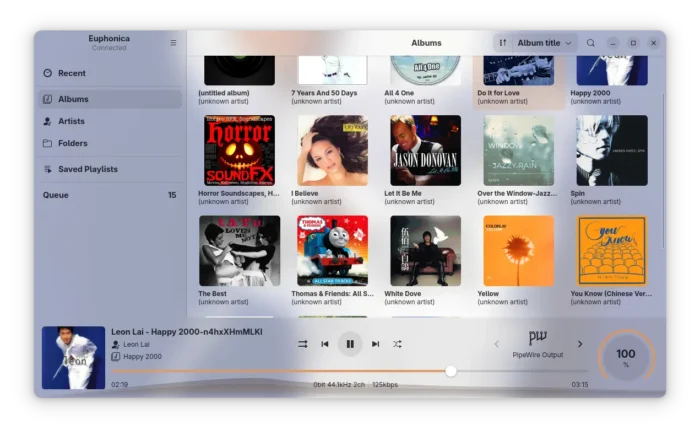Open the hamburger menu beside Euphonica
This screenshot has height=435, width=700.
173,43
